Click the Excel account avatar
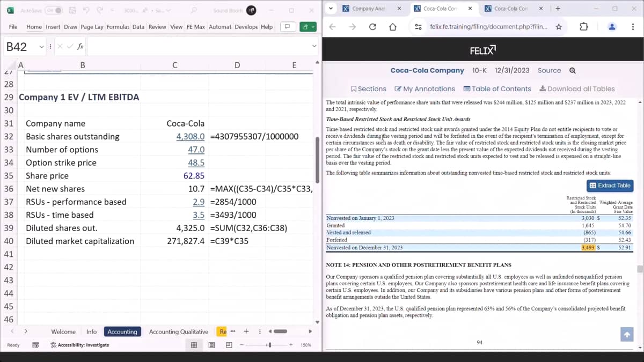 [251, 10]
